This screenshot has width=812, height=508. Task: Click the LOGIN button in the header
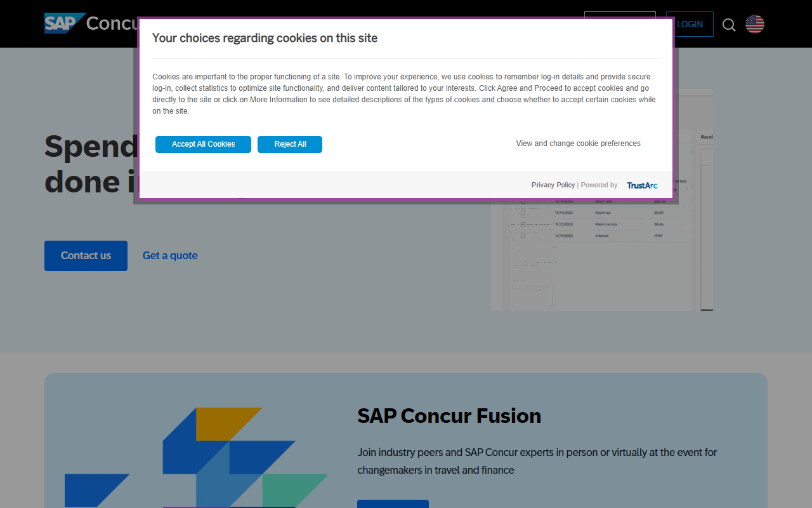tap(690, 24)
